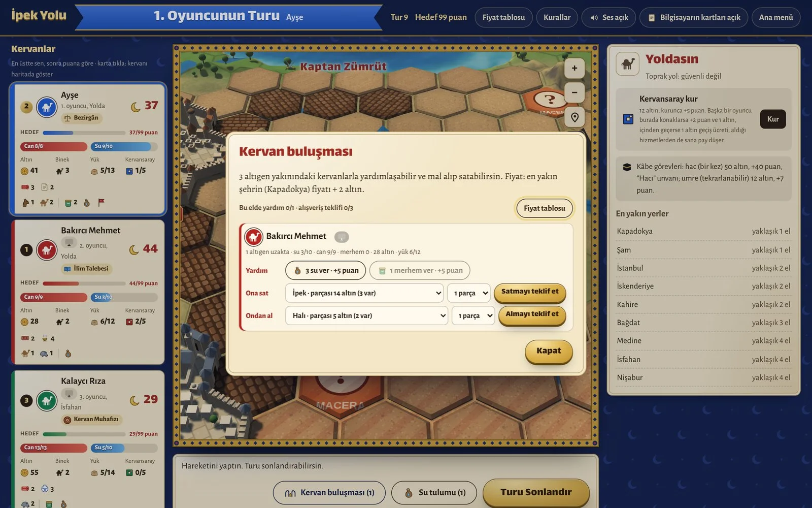Click the caravanserai icon next to Kervansaray kur
This screenshot has width=812, height=508.
point(628,119)
